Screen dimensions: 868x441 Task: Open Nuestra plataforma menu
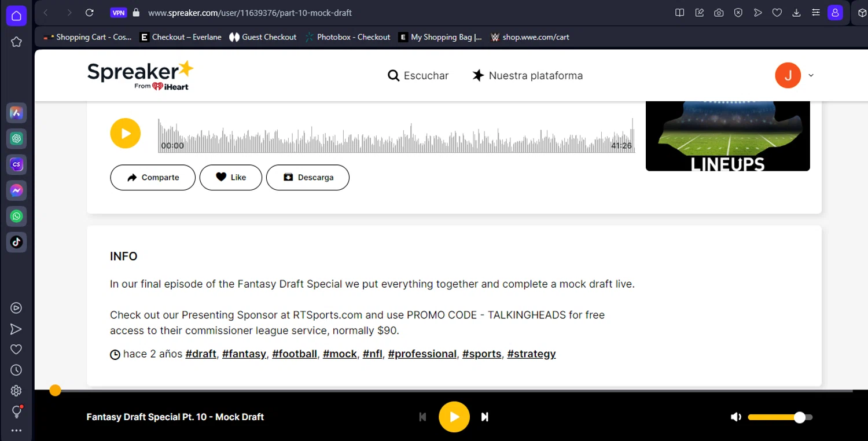pos(527,76)
